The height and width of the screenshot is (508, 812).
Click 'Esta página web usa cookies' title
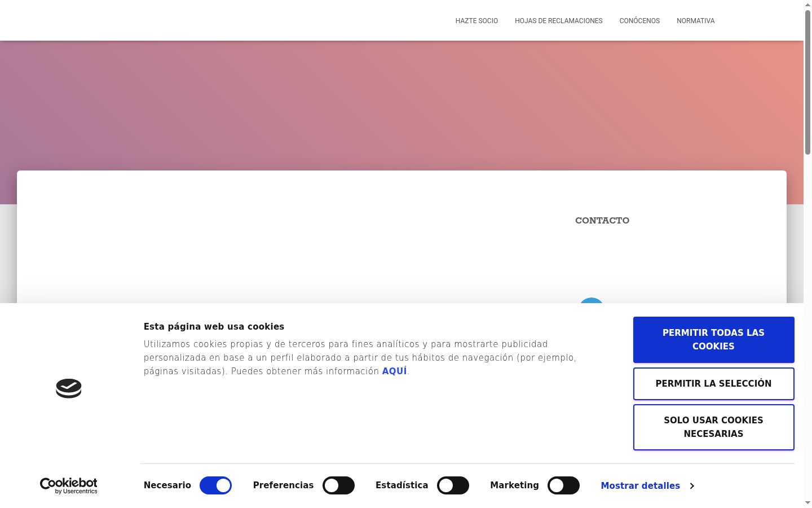[x=214, y=327]
